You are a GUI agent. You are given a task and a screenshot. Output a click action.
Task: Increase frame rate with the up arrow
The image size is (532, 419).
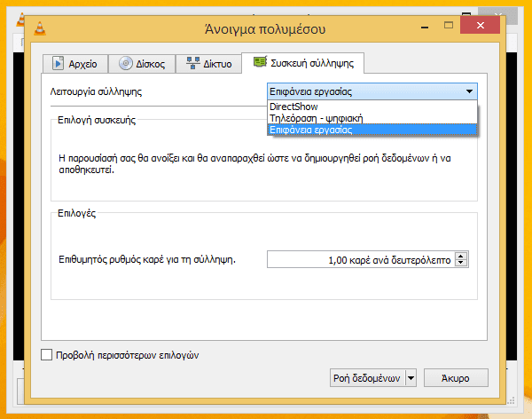coord(461,257)
